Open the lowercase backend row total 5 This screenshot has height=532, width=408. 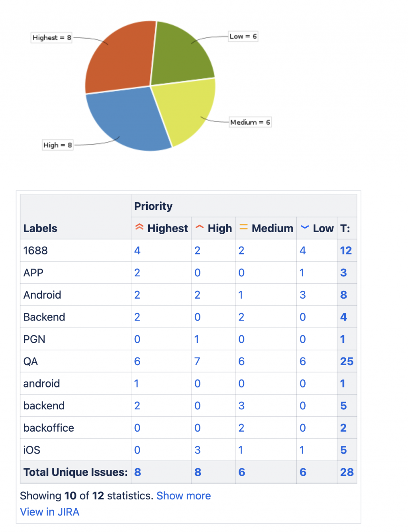pos(343,406)
